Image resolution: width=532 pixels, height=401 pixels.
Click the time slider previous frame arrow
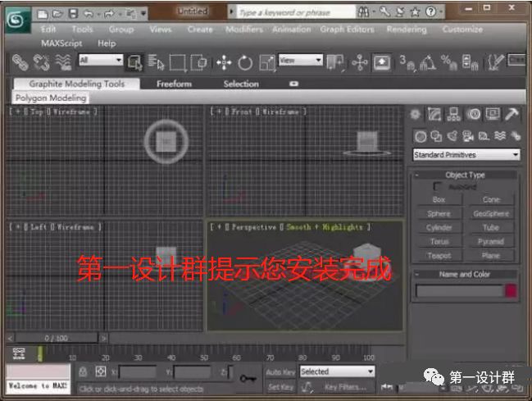[10, 338]
